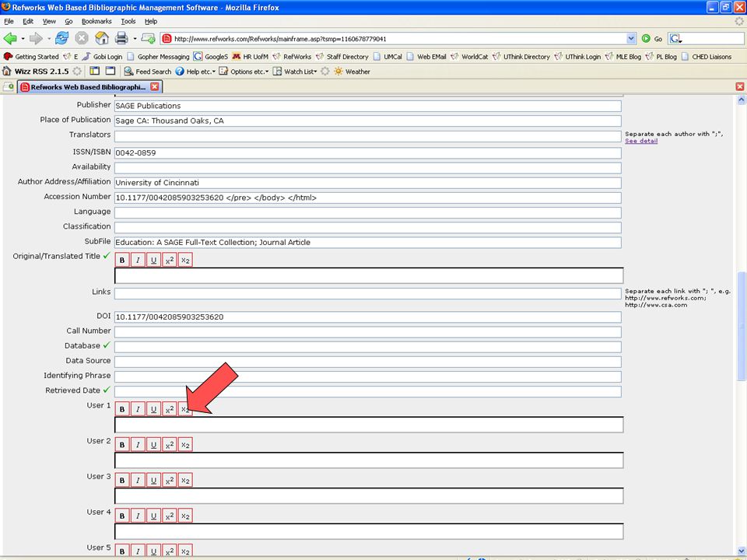The width and height of the screenshot is (747, 560).
Task: Reload the page with the Refresh icon
Action: click(62, 38)
